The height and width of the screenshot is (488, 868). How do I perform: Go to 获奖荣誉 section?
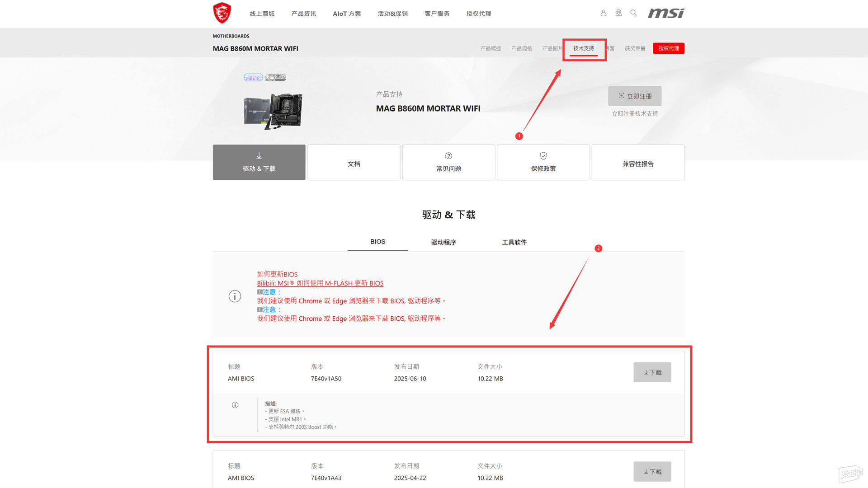pos(635,48)
